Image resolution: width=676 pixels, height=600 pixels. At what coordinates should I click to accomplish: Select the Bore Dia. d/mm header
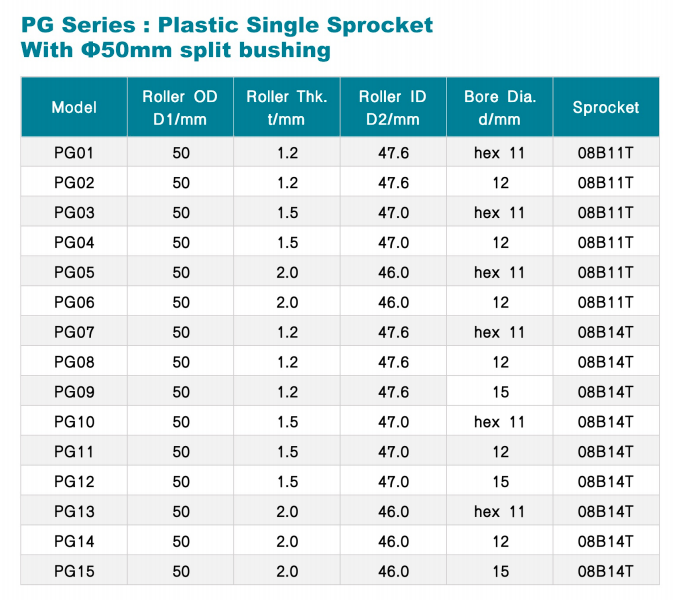pos(500,107)
